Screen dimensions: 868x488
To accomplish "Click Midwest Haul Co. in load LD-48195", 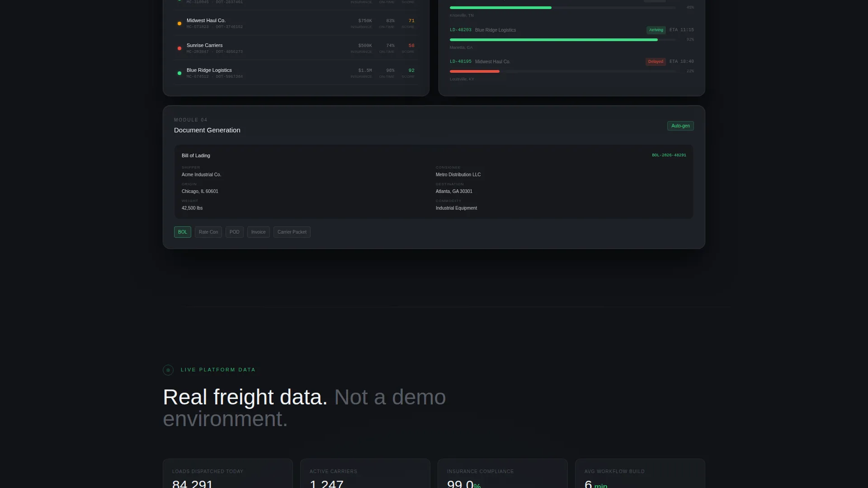I will (492, 62).
